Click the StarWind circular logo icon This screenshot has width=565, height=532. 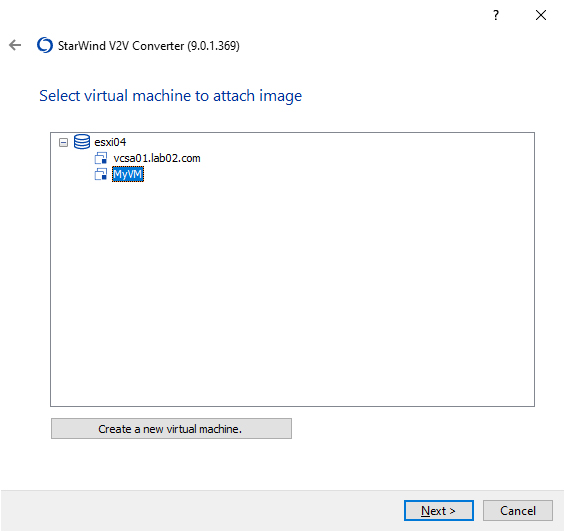click(45, 45)
